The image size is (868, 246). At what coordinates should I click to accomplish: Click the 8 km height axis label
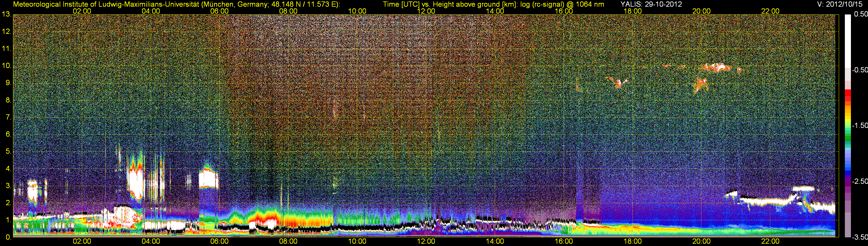click(x=8, y=100)
